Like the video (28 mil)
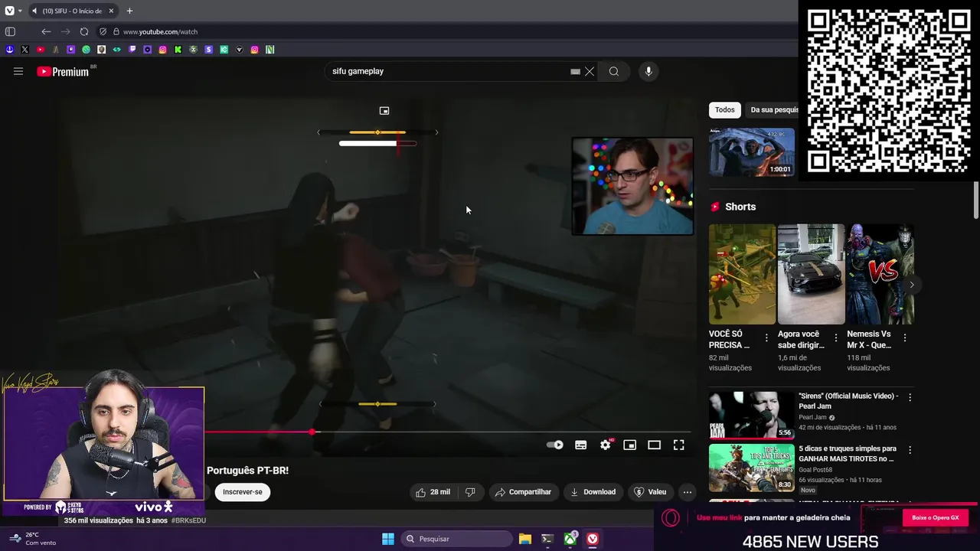980x551 pixels. pos(433,492)
